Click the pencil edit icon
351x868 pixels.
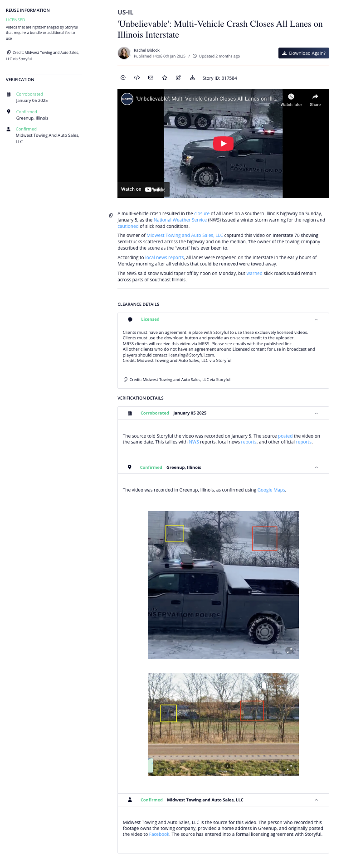click(x=178, y=78)
